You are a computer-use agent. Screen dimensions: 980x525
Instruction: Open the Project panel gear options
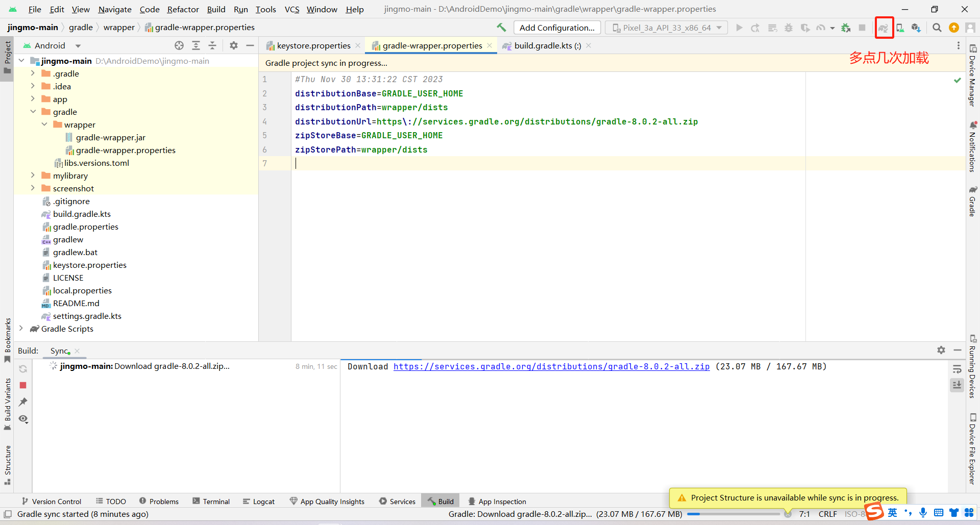point(234,45)
